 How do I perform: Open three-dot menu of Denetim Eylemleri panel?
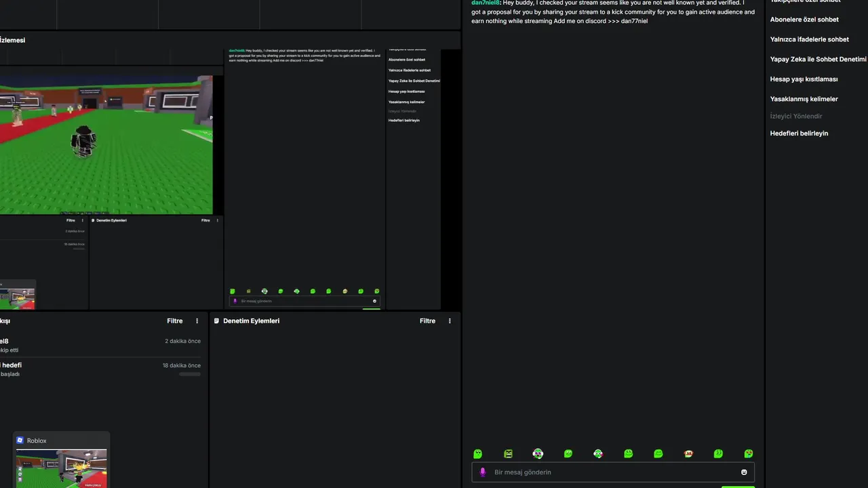point(450,321)
